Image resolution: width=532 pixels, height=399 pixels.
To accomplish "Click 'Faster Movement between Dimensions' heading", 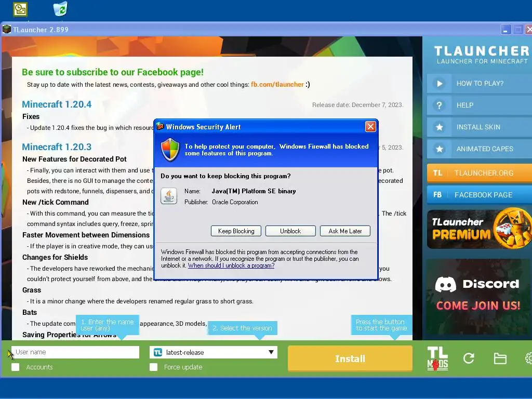I will (86, 235).
